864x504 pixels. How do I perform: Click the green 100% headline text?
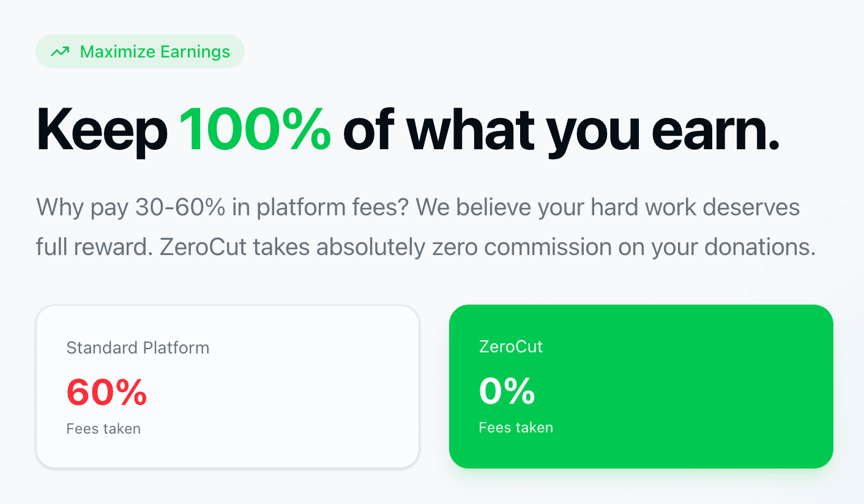click(x=255, y=130)
